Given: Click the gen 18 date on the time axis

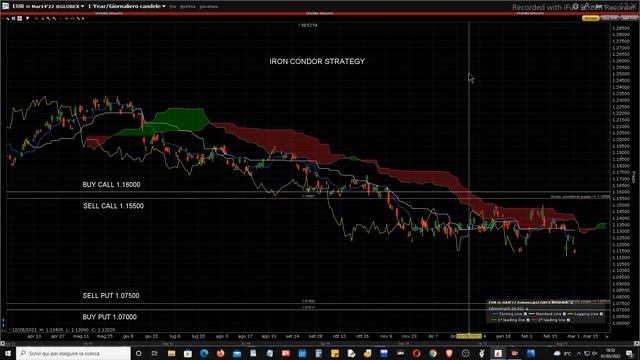Looking at the screenshot, I should [503, 336].
